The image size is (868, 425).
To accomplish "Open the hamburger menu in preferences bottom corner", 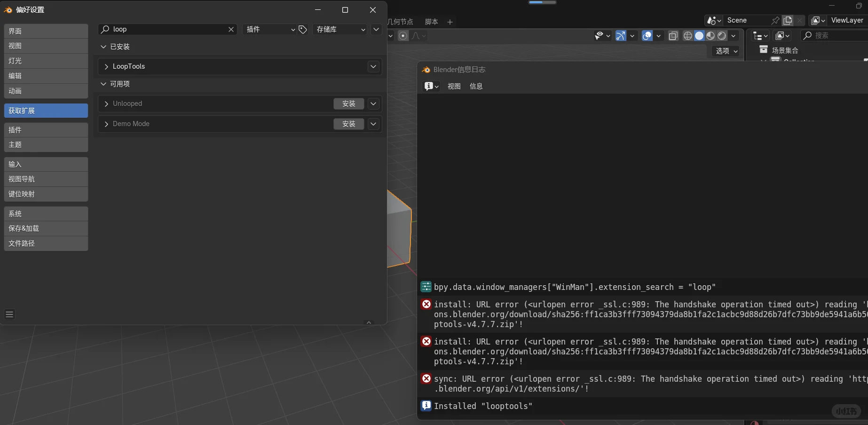I will tap(9, 314).
